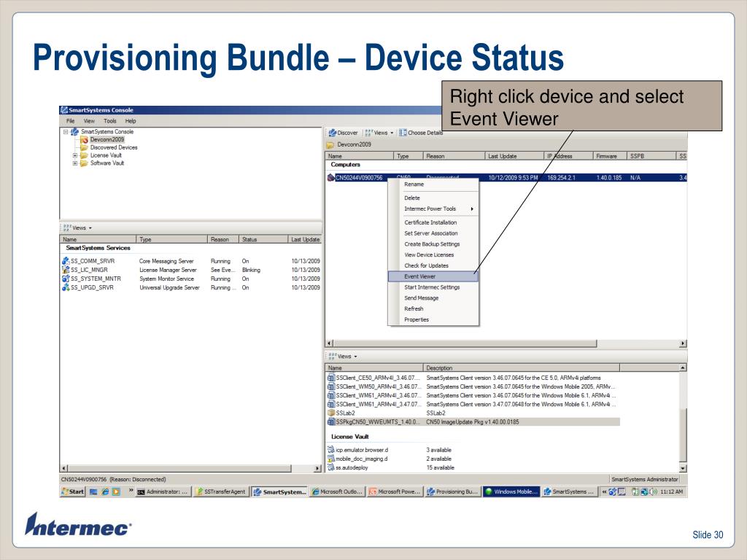The height and width of the screenshot is (560, 747).
Task: Click the device list horizontal scrollbar right arrow
Action: point(683,343)
